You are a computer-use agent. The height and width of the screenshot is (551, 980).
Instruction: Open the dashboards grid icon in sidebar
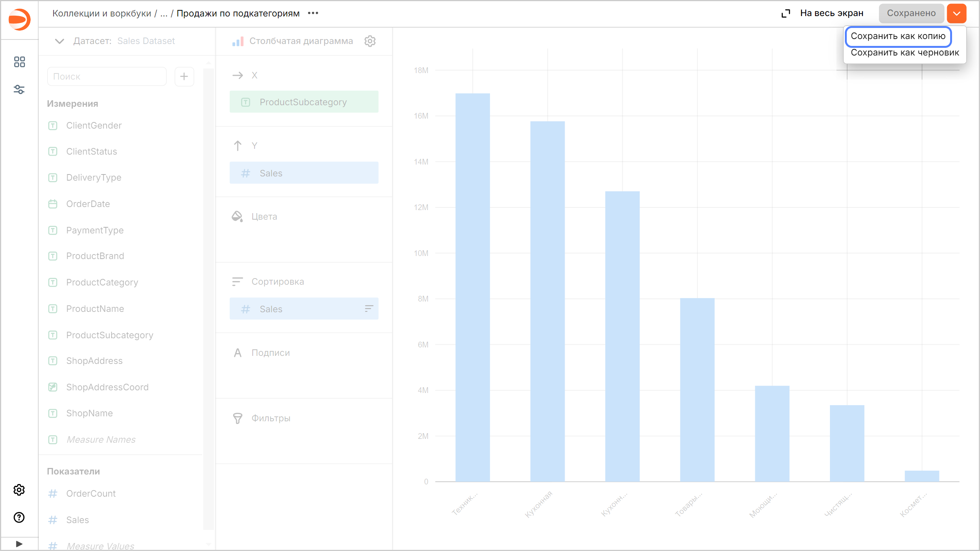tap(19, 62)
